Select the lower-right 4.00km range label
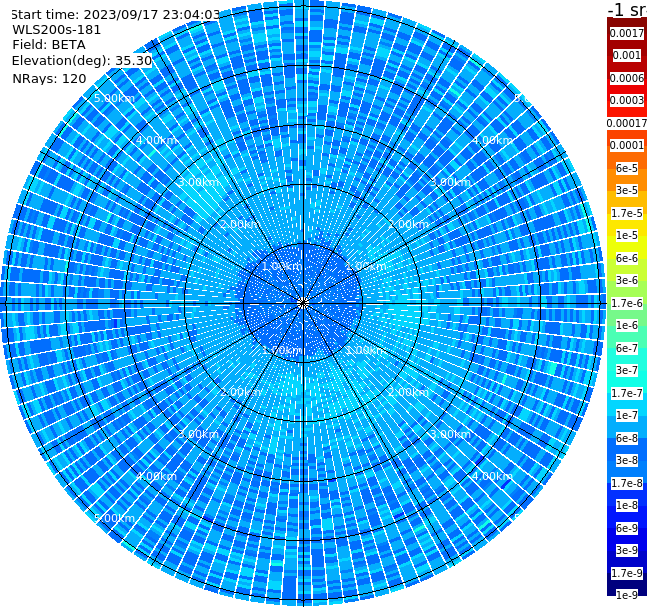 point(492,476)
